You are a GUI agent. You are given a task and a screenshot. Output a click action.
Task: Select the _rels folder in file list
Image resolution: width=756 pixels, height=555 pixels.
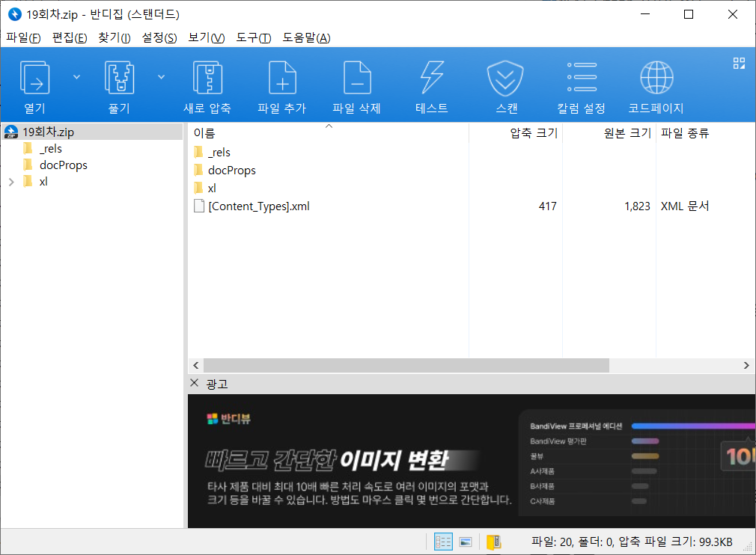(x=219, y=153)
